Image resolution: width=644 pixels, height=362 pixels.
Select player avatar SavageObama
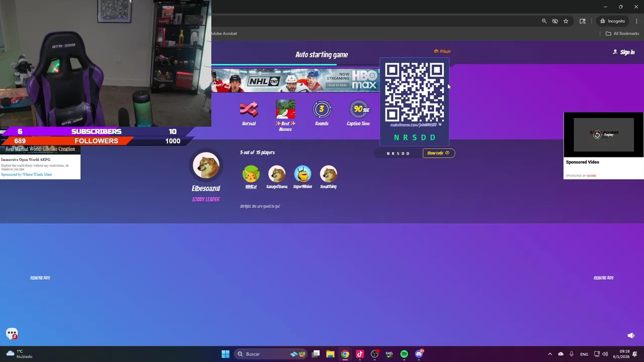277,174
